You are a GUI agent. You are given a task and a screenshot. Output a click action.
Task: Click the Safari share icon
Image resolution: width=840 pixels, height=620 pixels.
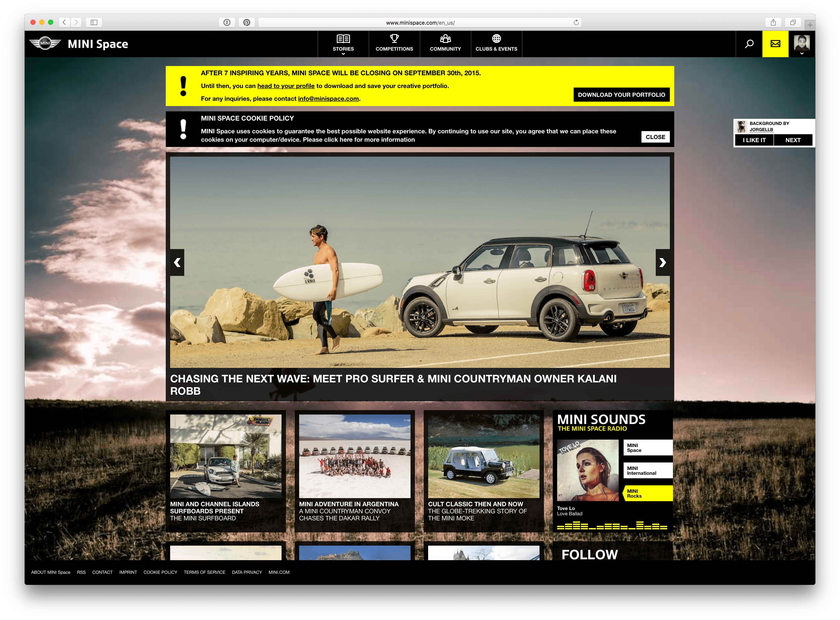click(x=773, y=22)
